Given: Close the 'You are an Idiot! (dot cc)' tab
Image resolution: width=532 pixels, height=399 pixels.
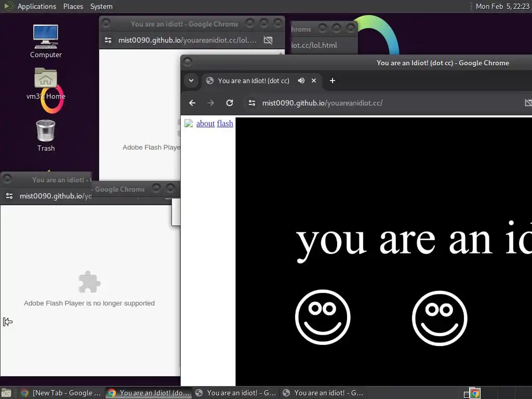Looking at the screenshot, I should 314,81.
